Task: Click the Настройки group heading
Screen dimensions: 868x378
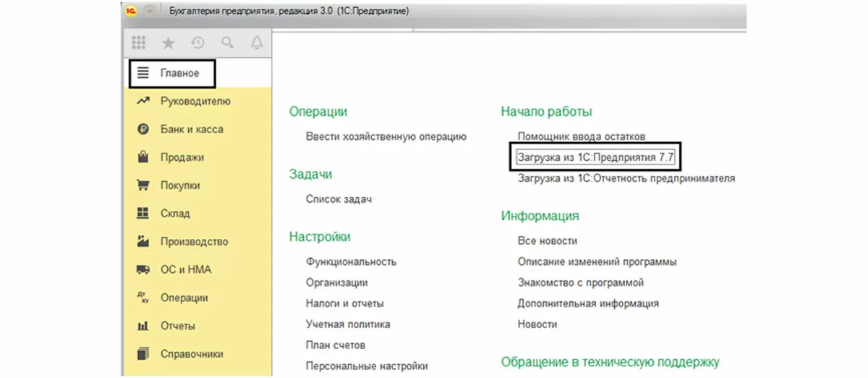Action: coord(320,237)
